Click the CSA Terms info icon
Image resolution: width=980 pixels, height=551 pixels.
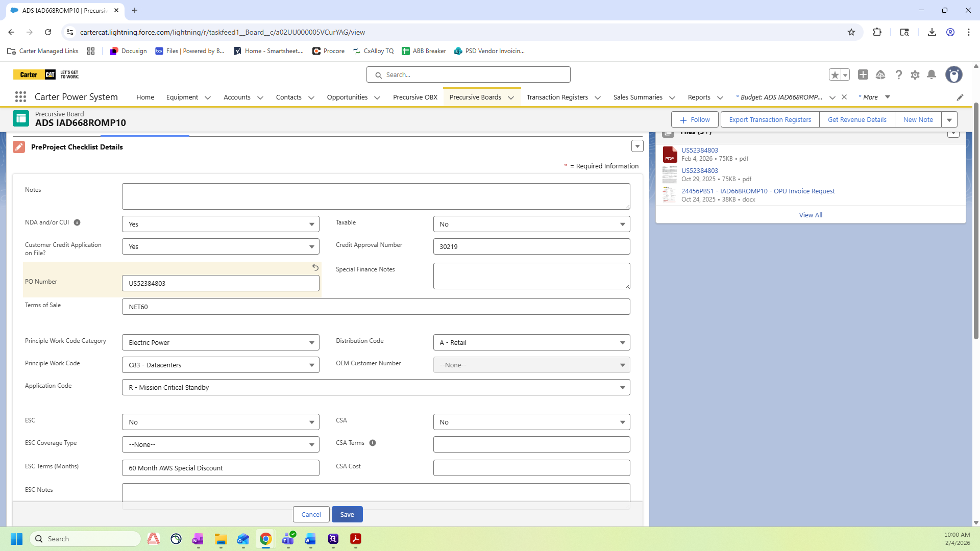[373, 443]
